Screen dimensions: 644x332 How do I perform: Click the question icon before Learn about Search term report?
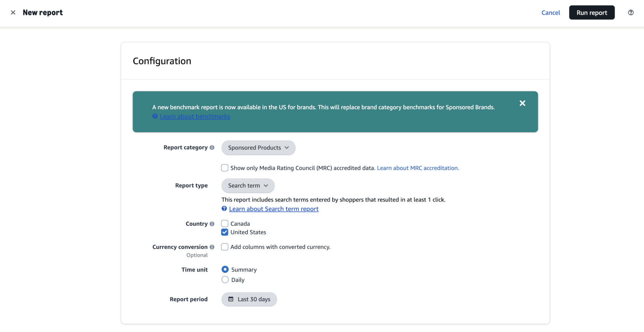click(224, 209)
